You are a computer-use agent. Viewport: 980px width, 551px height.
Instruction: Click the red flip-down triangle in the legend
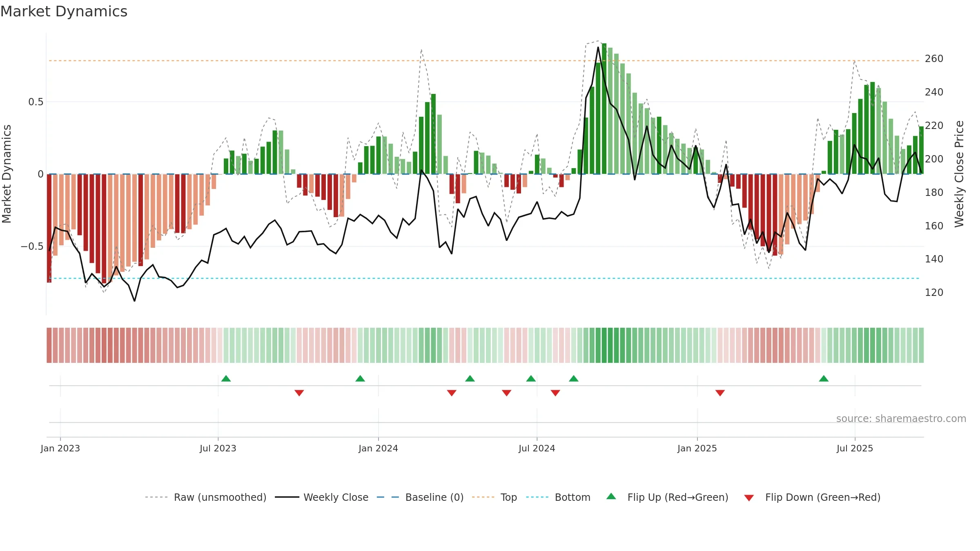pos(749,498)
